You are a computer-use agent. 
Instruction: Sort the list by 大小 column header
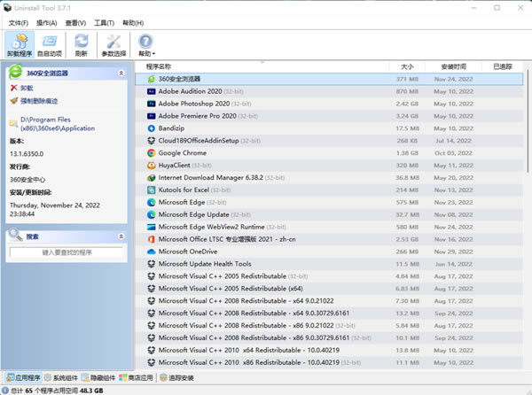tap(407, 66)
